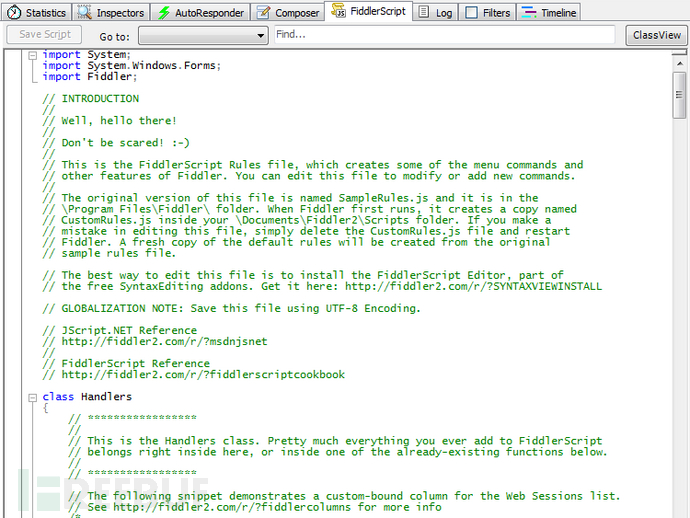Toggle the Filters tab checkbox icon
This screenshot has width=690, height=518.
point(471,12)
